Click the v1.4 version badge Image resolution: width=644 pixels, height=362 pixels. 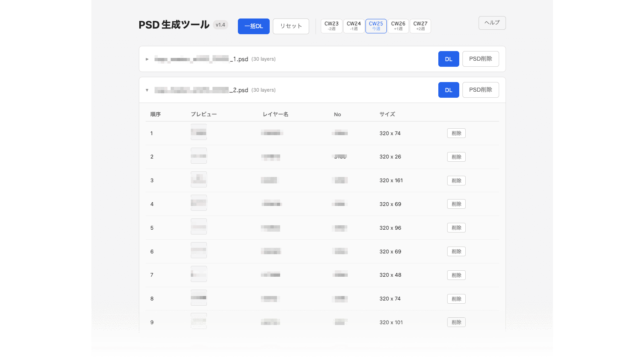[x=221, y=25]
